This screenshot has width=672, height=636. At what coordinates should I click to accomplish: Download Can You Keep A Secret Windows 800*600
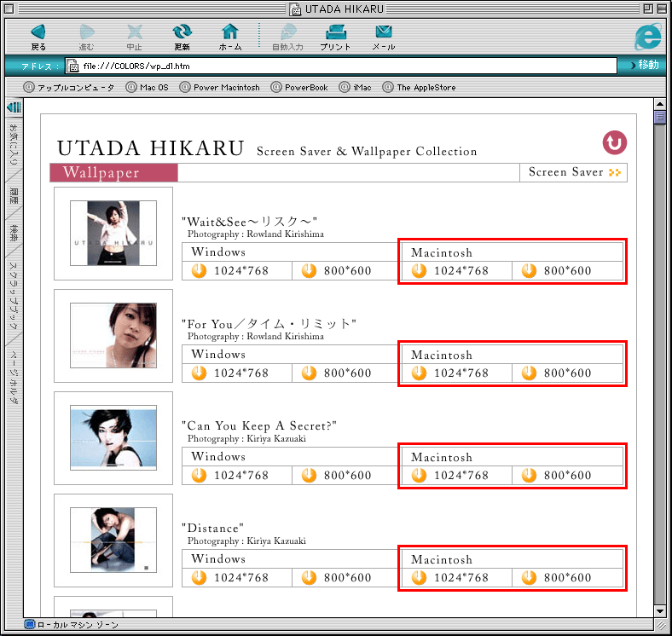tap(345, 475)
